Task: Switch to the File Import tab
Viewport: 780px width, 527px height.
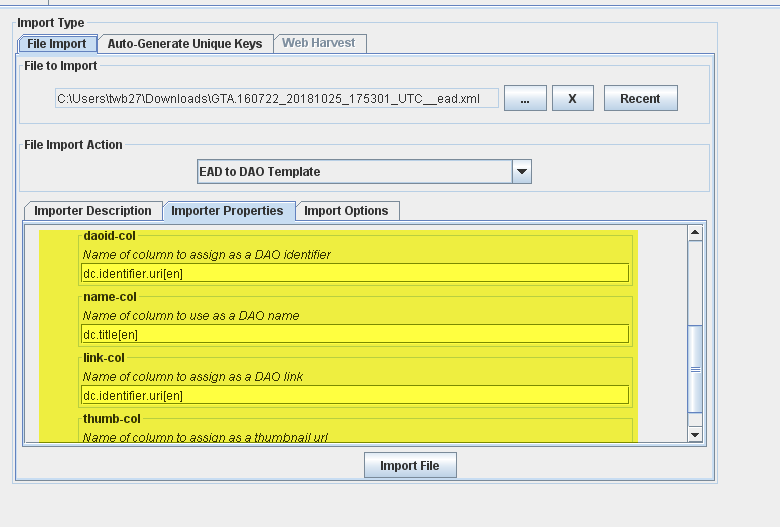Action: [57, 44]
